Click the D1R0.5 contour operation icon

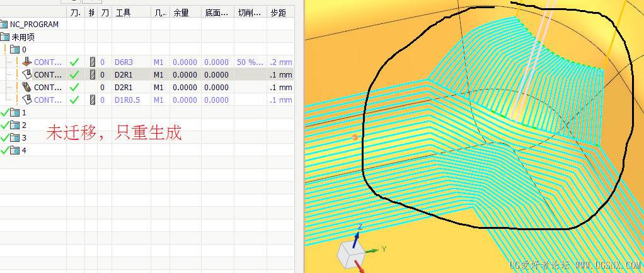pos(27,100)
